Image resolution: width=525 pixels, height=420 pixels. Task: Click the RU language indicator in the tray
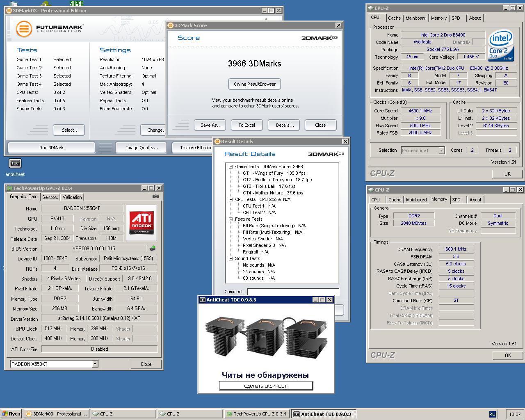coord(492,414)
